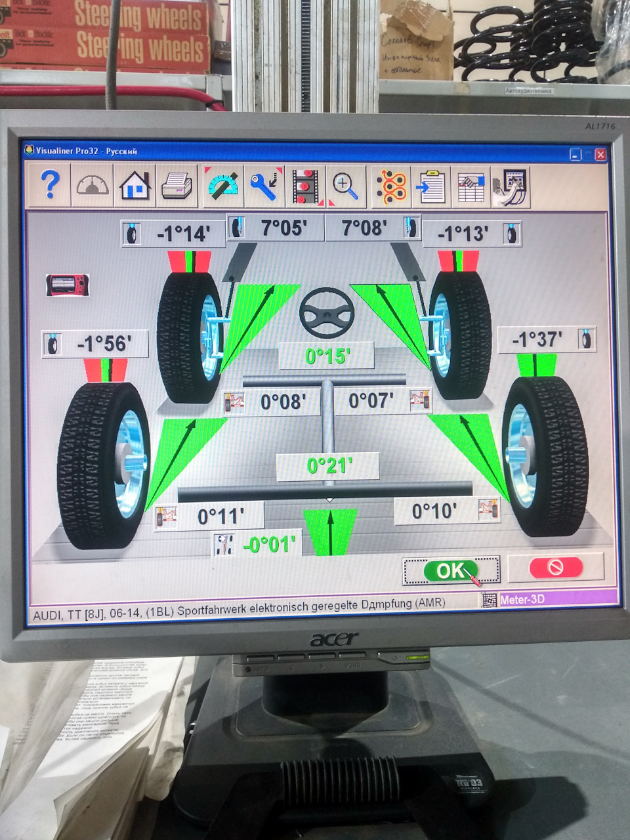Screen dimensions: 630x840
Task: Click the front right camber gauge bar
Action: 459,261
